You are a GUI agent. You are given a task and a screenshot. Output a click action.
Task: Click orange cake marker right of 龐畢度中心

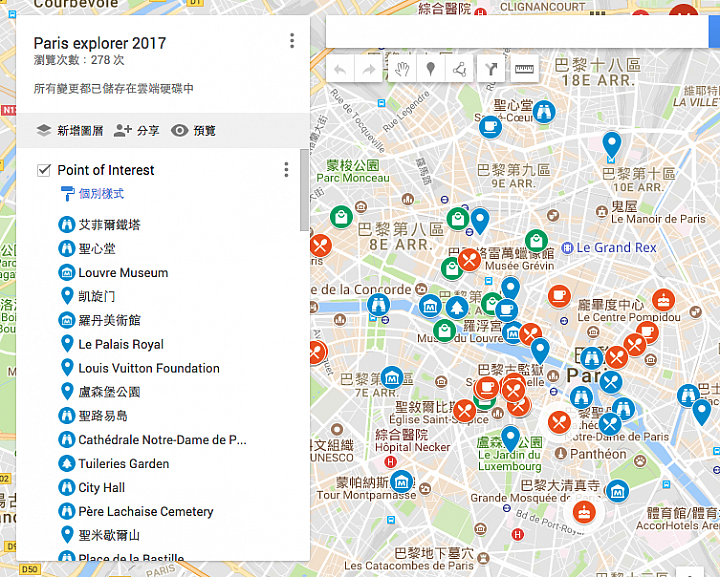tap(663, 301)
